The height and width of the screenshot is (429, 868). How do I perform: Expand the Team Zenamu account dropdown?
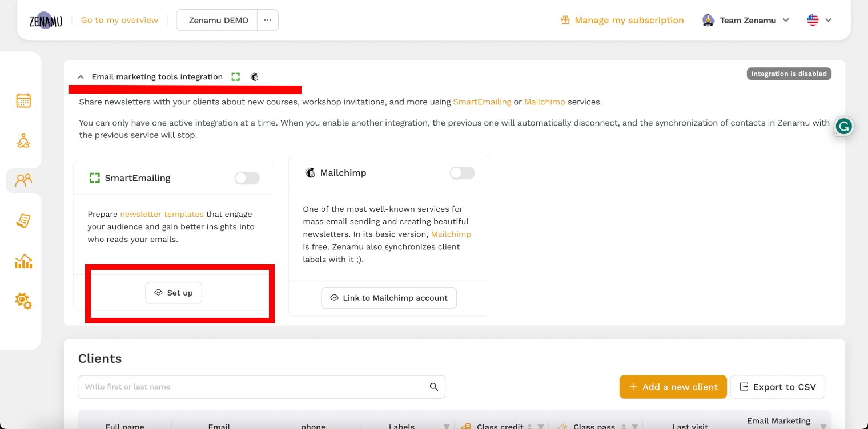click(786, 20)
